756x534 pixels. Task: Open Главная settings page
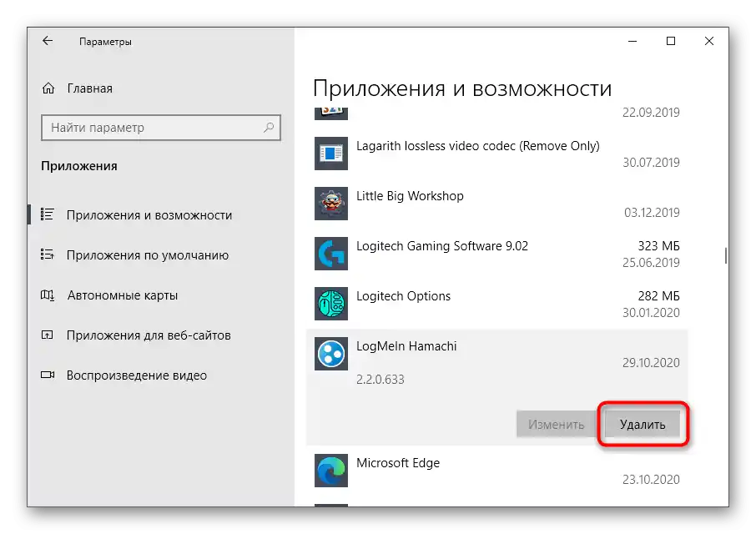coord(89,88)
